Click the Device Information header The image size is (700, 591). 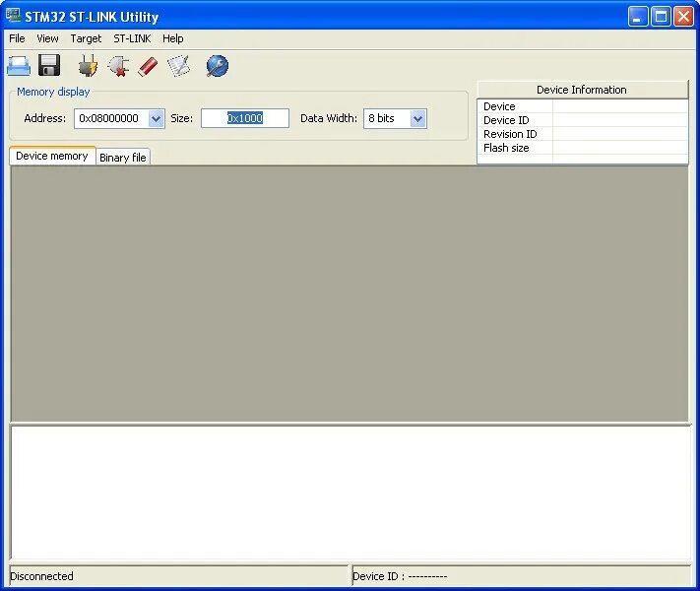click(582, 90)
